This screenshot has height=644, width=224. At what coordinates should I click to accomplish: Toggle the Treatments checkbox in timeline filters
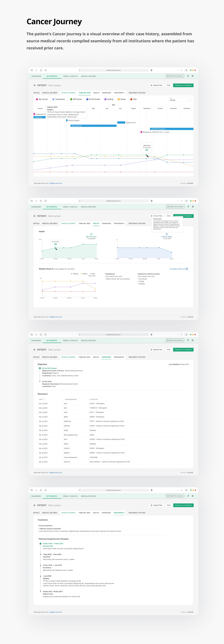pyautogui.click(x=53, y=99)
